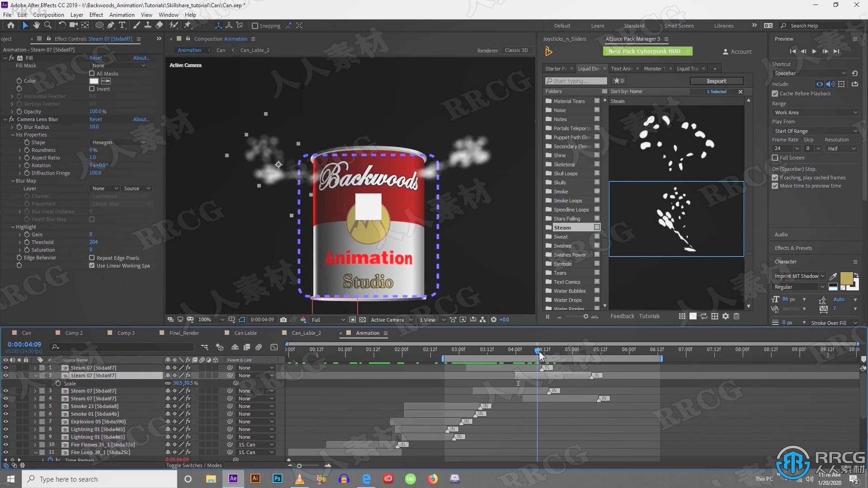This screenshot has height=488, width=868.
Task: Open the Animation menu
Action: 122,14
